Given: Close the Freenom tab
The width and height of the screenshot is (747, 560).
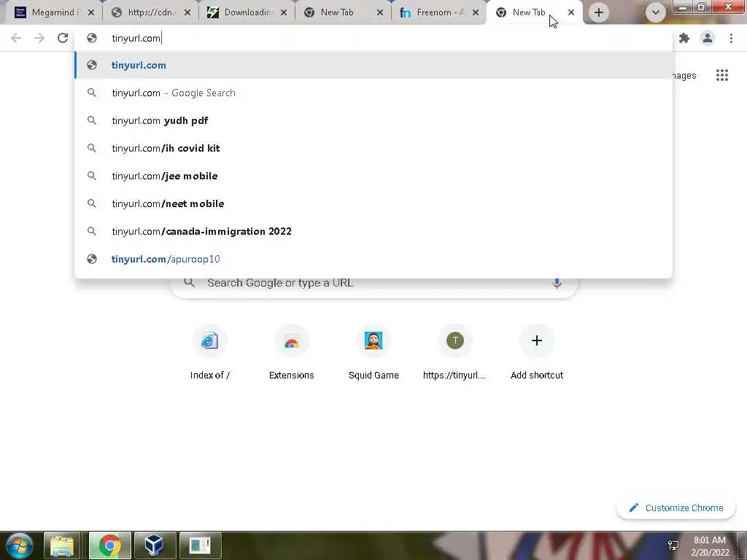Looking at the screenshot, I should point(476,12).
